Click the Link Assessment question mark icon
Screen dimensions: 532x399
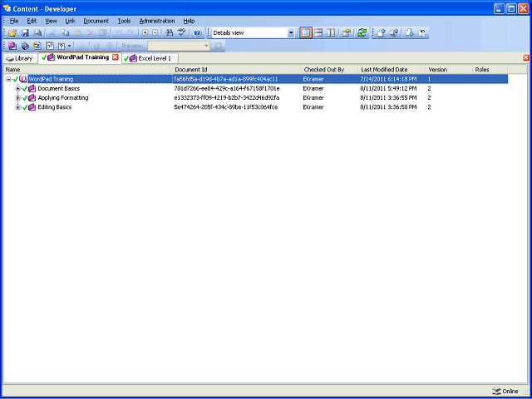(x=62, y=46)
